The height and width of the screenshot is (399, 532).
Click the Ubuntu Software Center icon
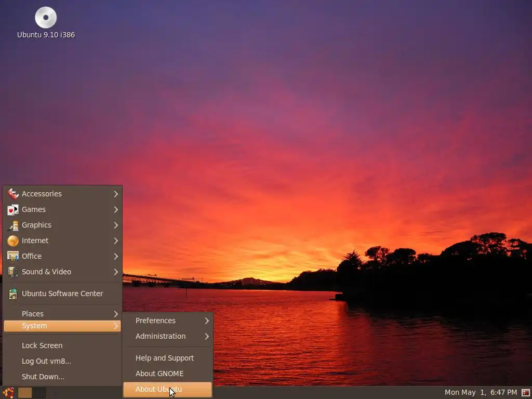pyautogui.click(x=13, y=294)
